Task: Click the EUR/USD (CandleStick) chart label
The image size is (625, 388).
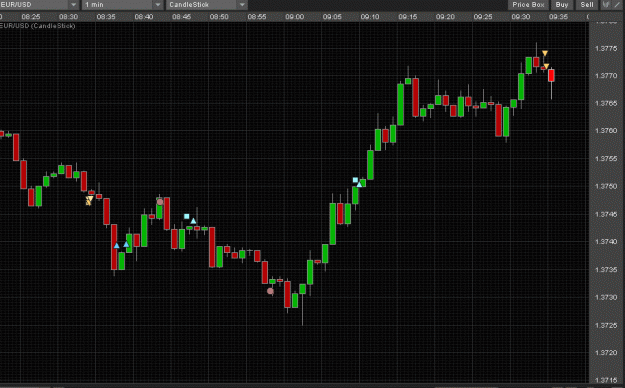Action: tap(37, 26)
